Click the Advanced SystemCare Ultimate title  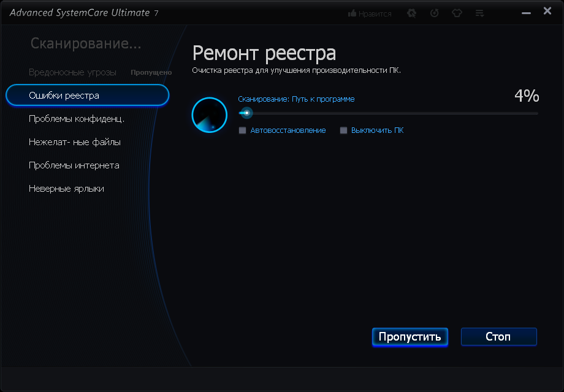[x=83, y=13]
